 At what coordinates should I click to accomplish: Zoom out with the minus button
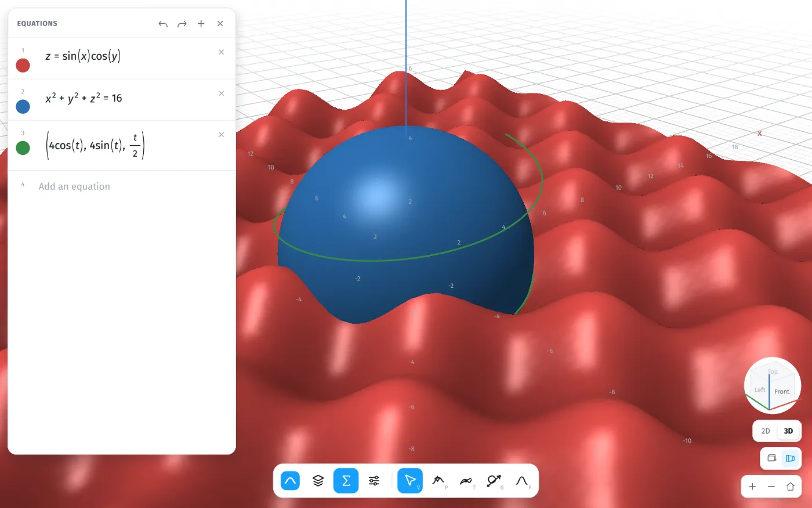point(771,487)
